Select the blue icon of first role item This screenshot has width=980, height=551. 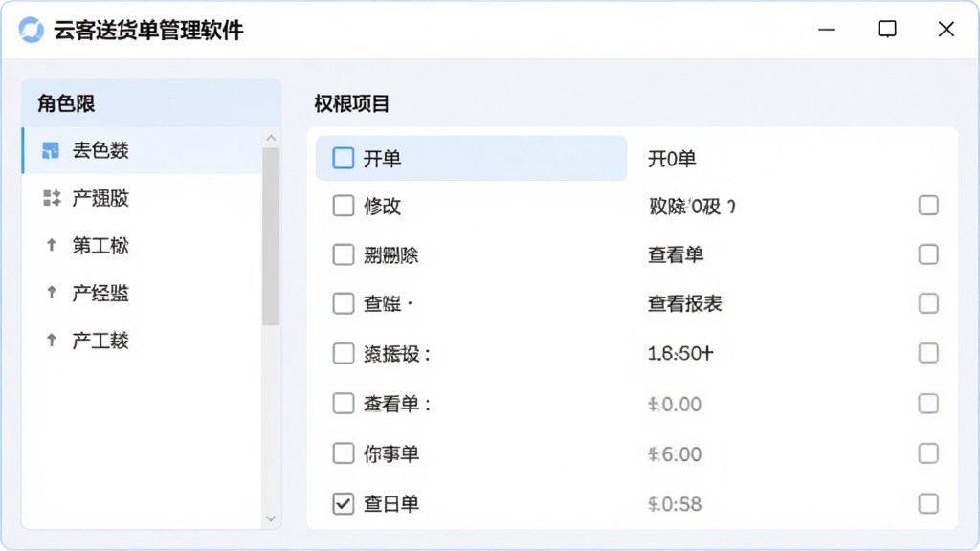coord(51,150)
